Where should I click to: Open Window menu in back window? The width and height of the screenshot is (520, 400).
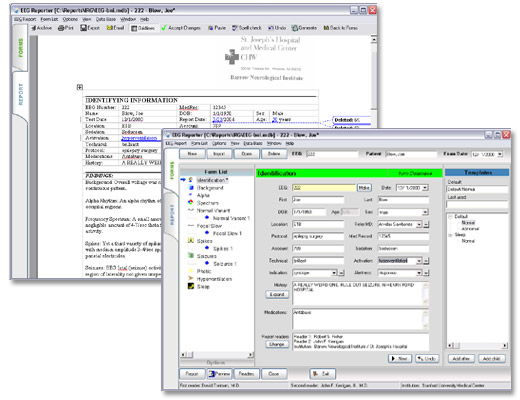click(x=128, y=19)
